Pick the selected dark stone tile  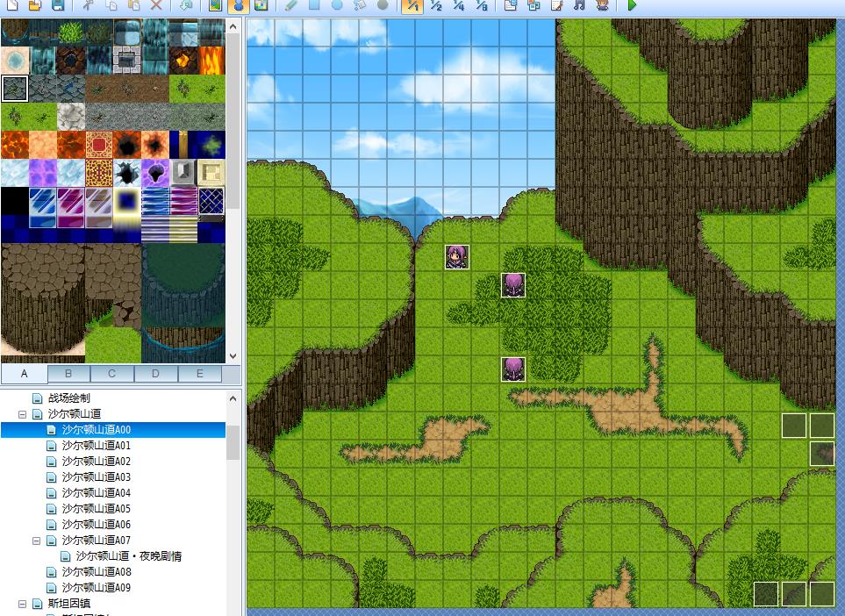click(x=15, y=89)
